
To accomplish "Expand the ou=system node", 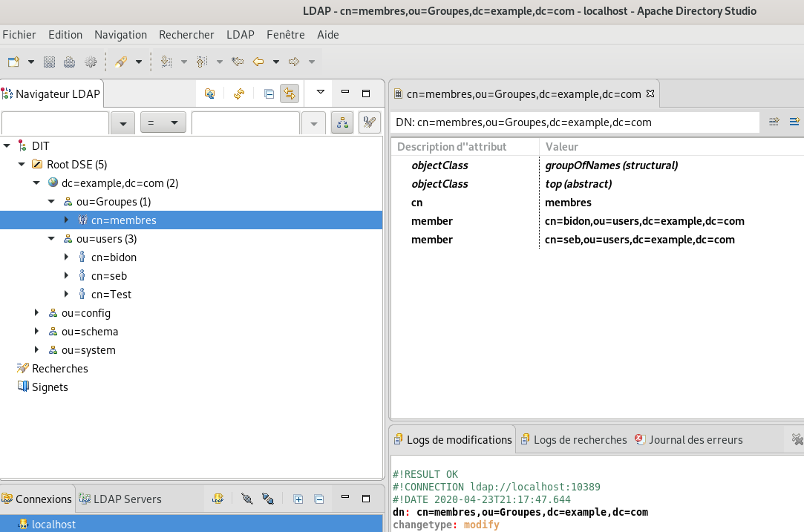I will [36, 349].
